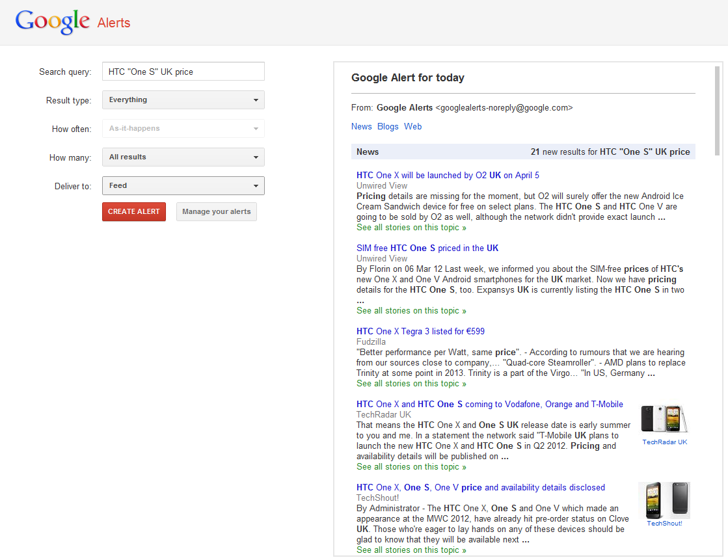This screenshot has width=728, height=560.
Task: Open 'HTC One X Tegra 3 listed for €599' article
Action: pyautogui.click(x=420, y=331)
